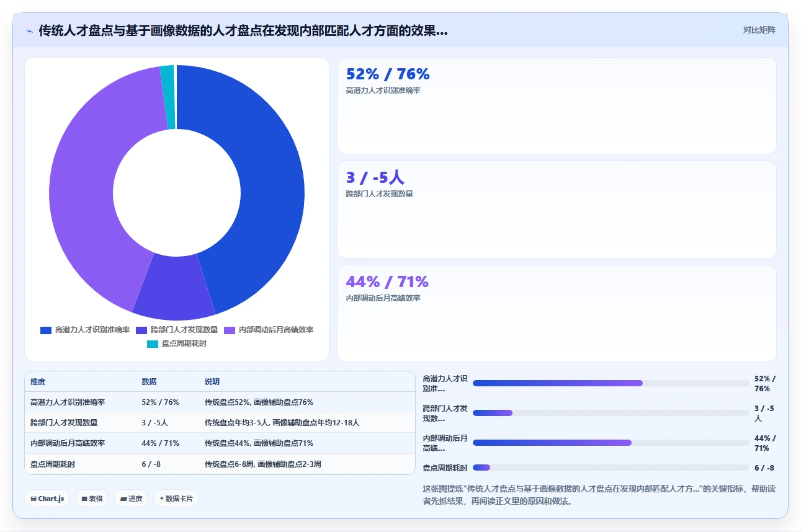Click the 数据 column header
Screen dimensions: 801x532
[149, 382]
